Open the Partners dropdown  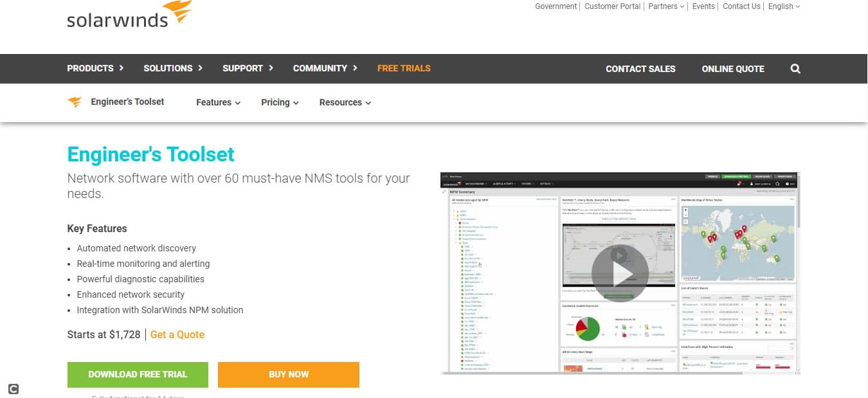pos(666,6)
